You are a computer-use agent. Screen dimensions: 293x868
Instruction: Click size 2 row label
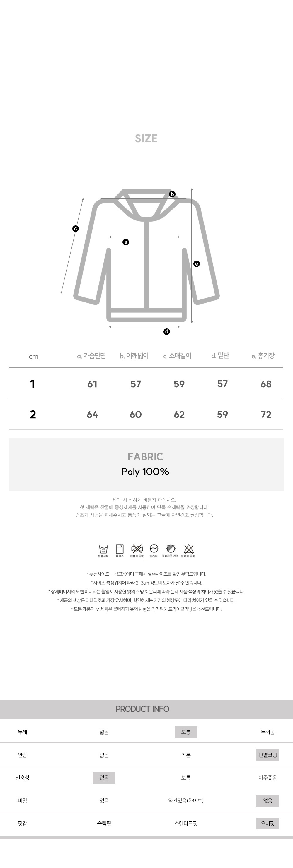coord(33,415)
